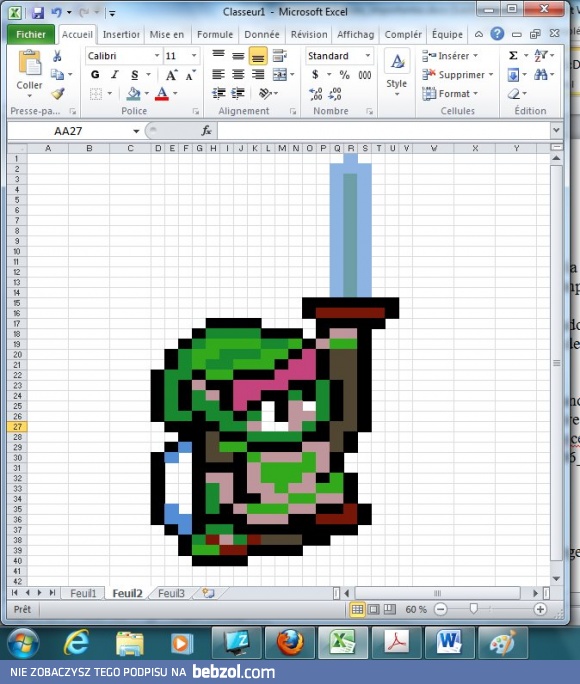Image resolution: width=580 pixels, height=684 pixels.
Task: Click the zoom slider handle
Action: click(x=474, y=609)
